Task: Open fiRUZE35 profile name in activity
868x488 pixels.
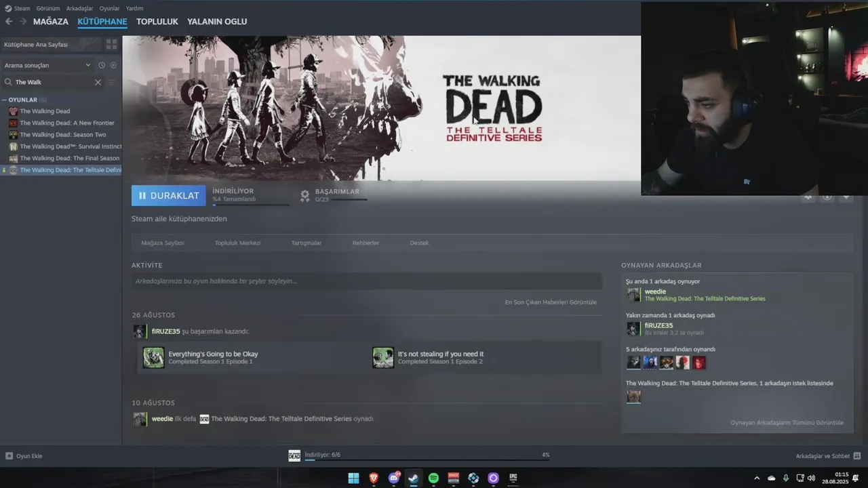Action: click(166, 331)
